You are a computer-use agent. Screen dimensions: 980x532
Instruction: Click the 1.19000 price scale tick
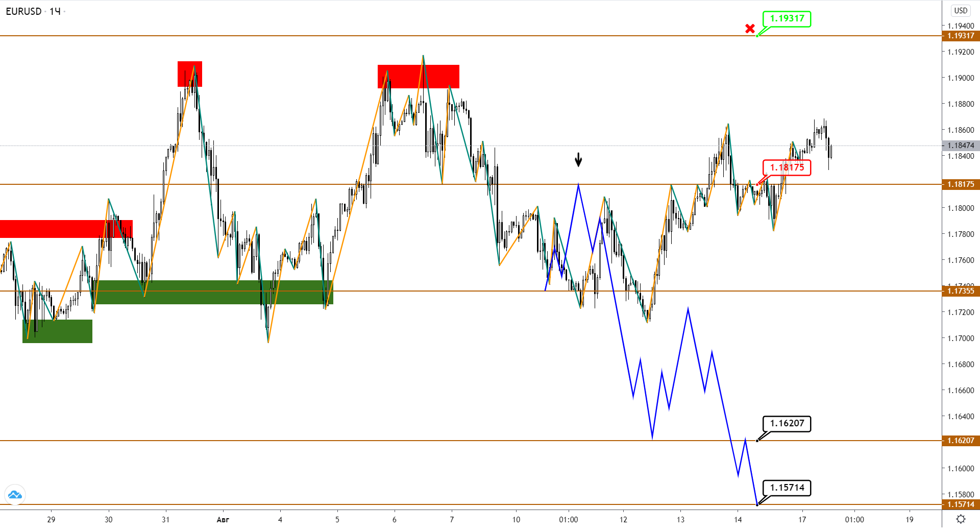[961, 78]
